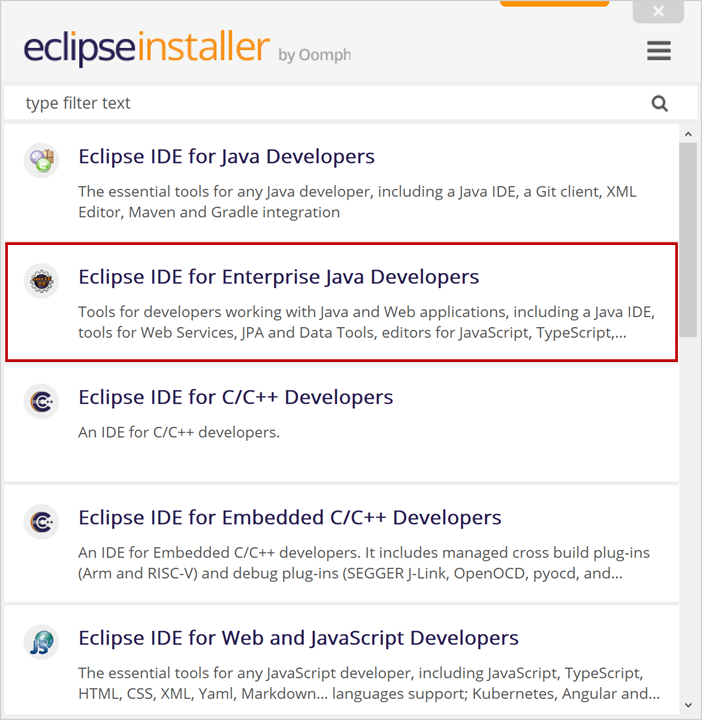702x720 pixels.
Task: Click the search magnifier icon
Action: coord(660,103)
